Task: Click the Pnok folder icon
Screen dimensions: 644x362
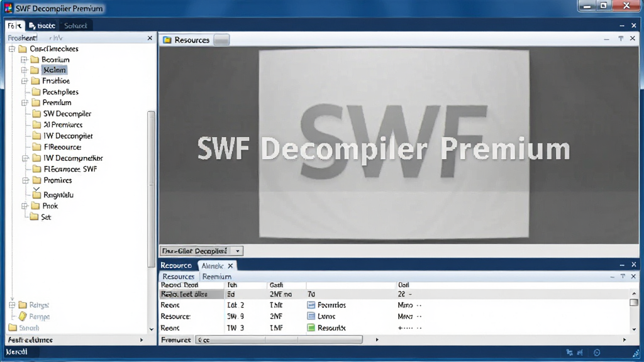Action: tap(35, 206)
